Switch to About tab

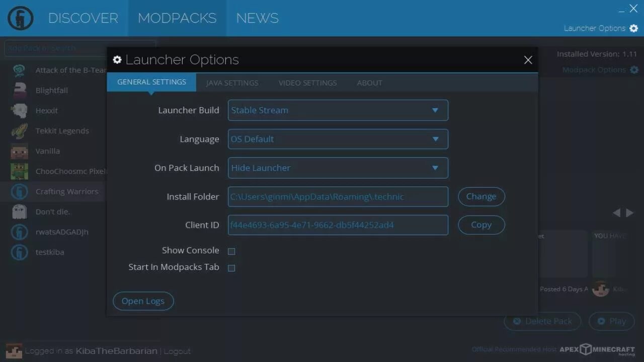pos(369,83)
